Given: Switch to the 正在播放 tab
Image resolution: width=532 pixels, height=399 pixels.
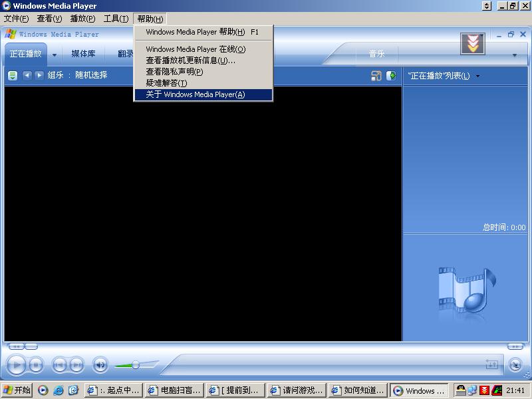Looking at the screenshot, I should tap(25, 54).
